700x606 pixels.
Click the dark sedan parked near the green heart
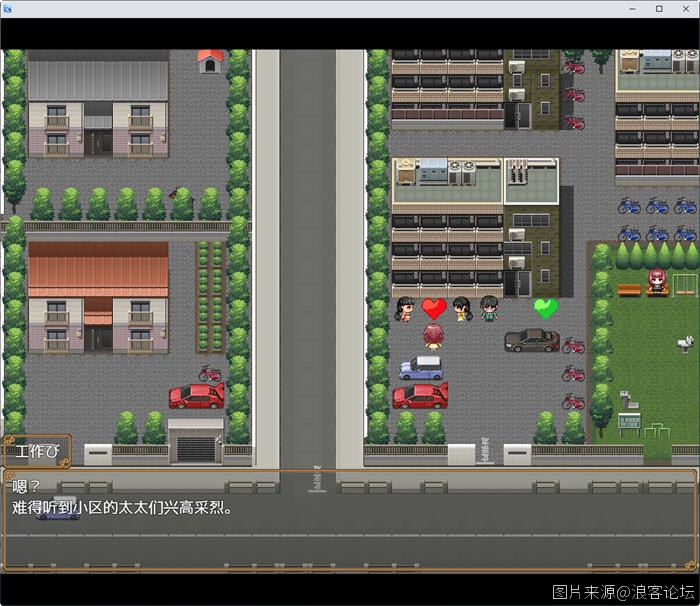click(532, 340)
